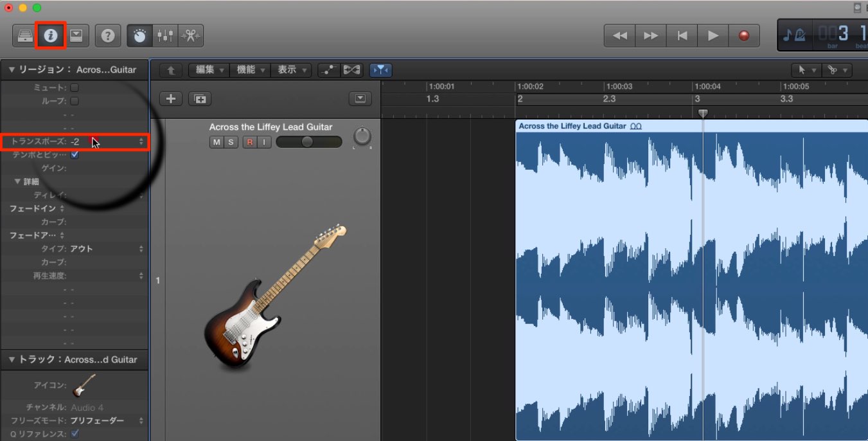Screen dimensions: 868x441
Task: Close the window with red button
Action: pyautogui.click(x=9, y=8)
